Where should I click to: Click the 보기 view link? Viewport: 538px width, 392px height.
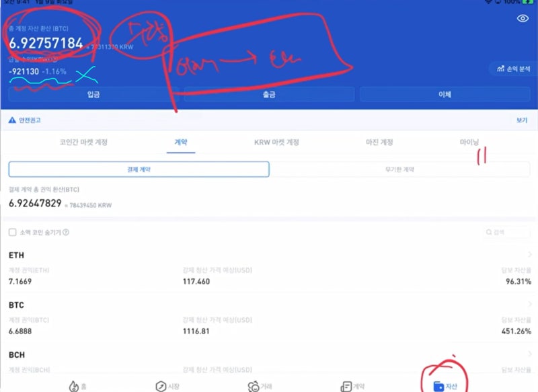pos(522,120)
